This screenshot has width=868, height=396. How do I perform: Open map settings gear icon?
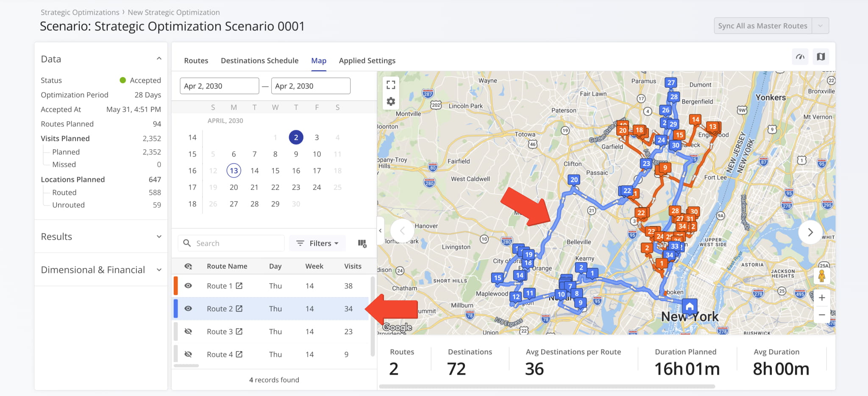(x=391, y=102)
